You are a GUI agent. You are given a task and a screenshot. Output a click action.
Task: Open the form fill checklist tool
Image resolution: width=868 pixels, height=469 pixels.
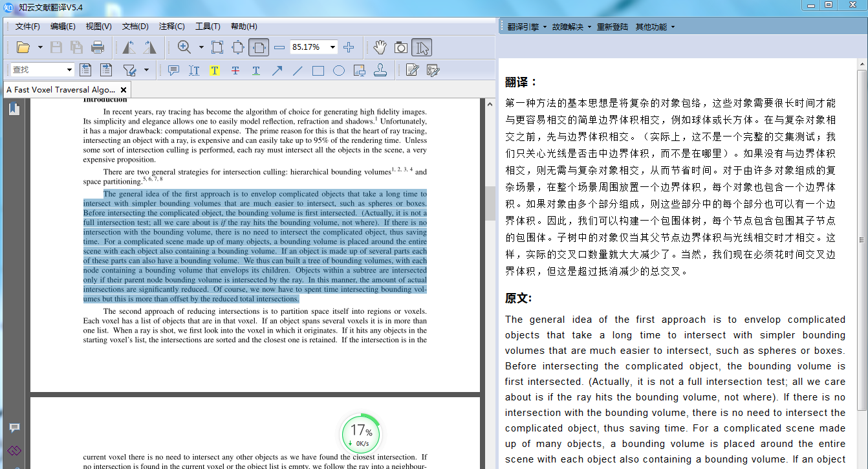(x=433, y=71)
